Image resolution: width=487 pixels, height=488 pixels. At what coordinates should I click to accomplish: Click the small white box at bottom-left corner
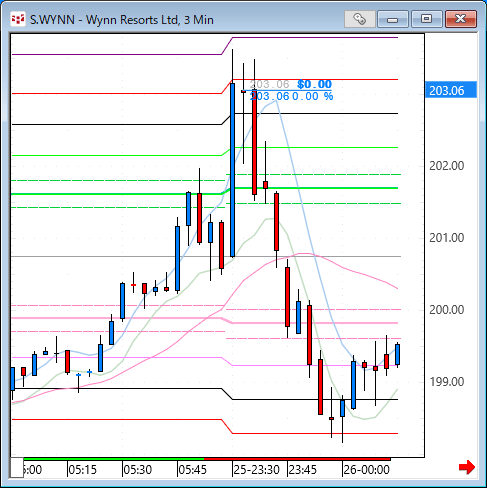point(17,468)
